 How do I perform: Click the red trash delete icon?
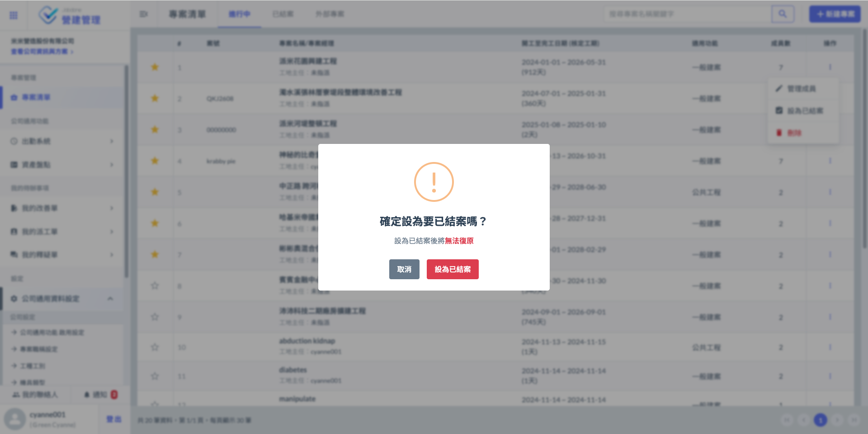click(x=779, y=133)
